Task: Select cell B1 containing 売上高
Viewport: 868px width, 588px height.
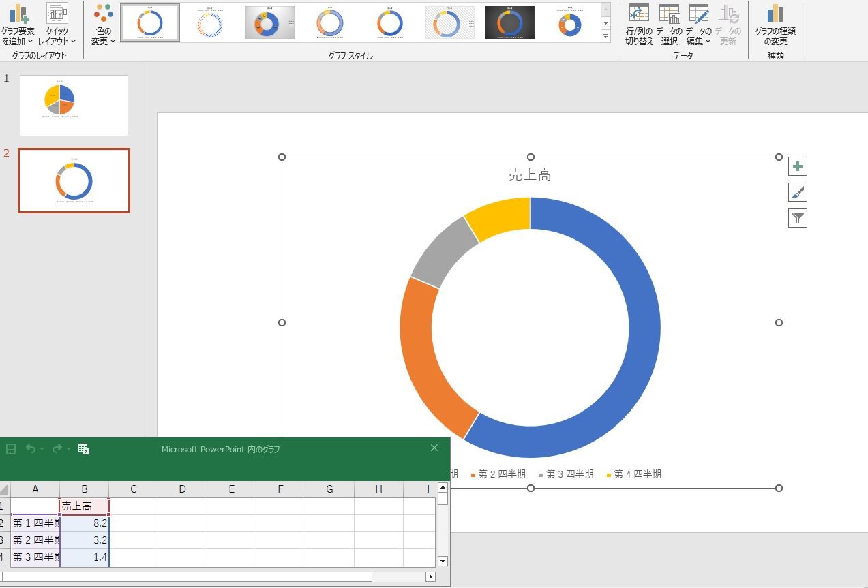Action: [85, 506]
